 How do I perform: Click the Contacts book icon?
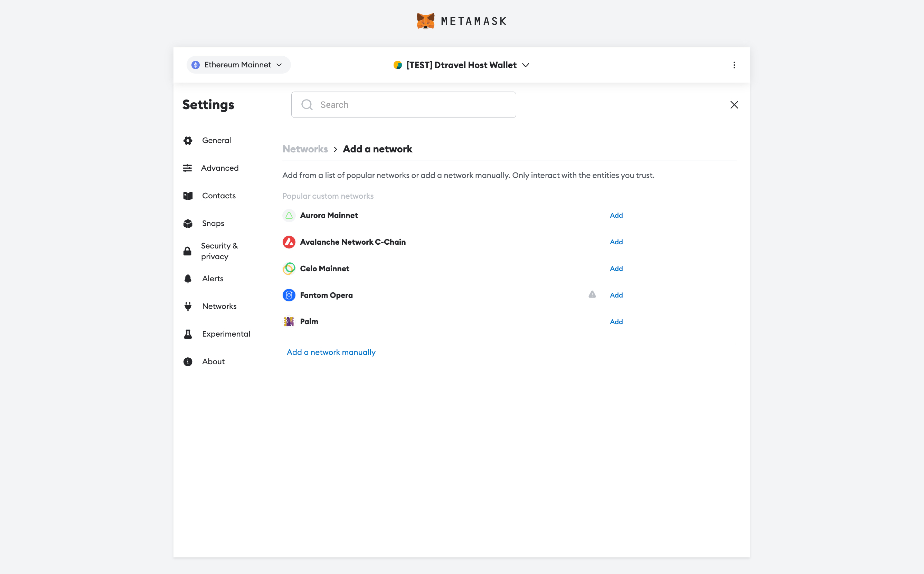[188, 196]
